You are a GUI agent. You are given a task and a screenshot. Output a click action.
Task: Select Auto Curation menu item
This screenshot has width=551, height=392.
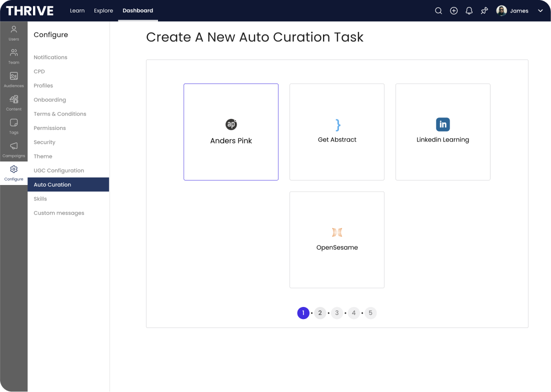point(68,184)
